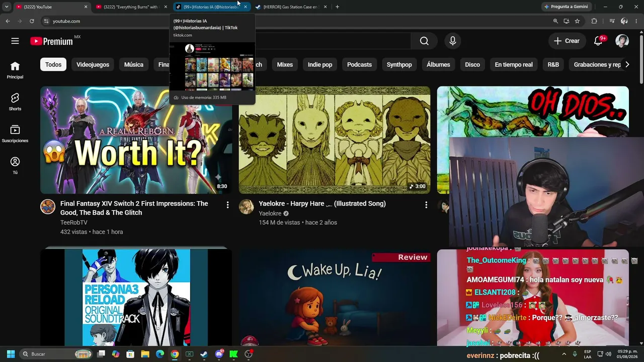This screenshot has width=644, height=362.
Task: Switch to the Gas Station Case browser tab
Action: [x=290, y=7]
